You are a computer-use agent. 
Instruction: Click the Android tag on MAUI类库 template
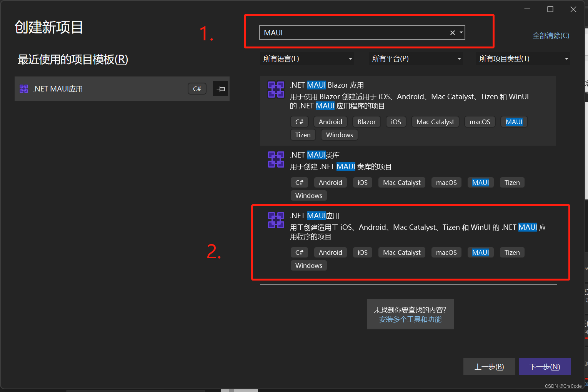click(x=330, y=183)
